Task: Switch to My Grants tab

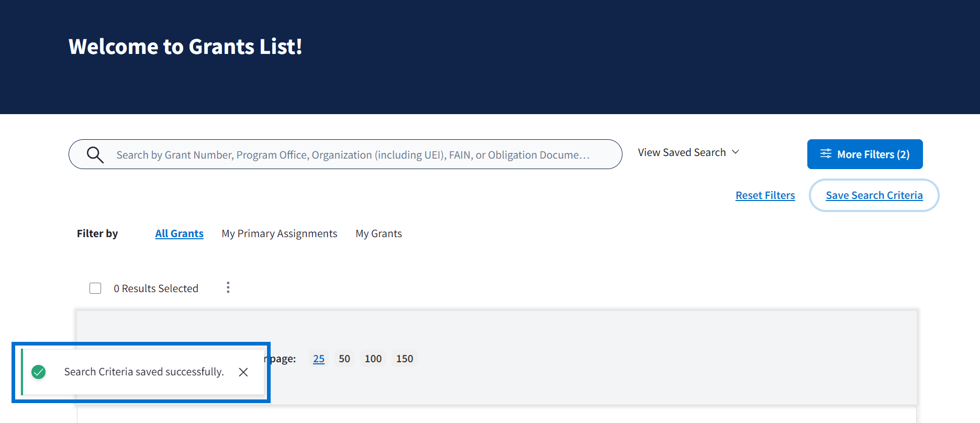Action: tap(378, 233)
